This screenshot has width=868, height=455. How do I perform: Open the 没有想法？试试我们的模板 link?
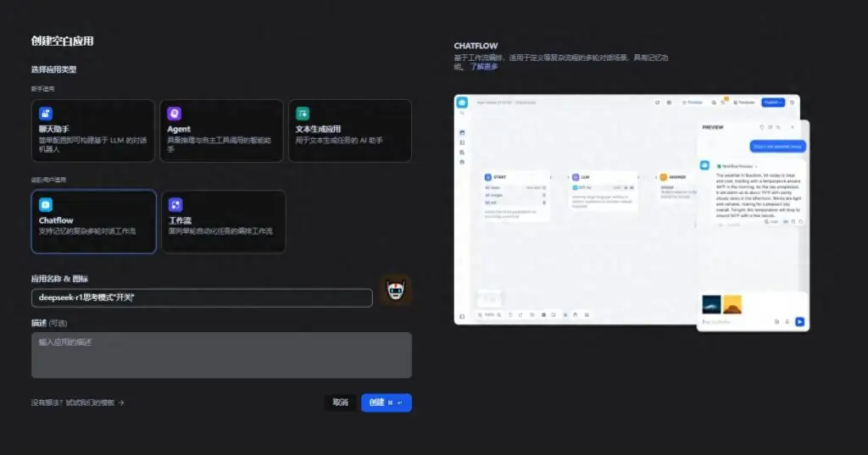pos(77,403)
